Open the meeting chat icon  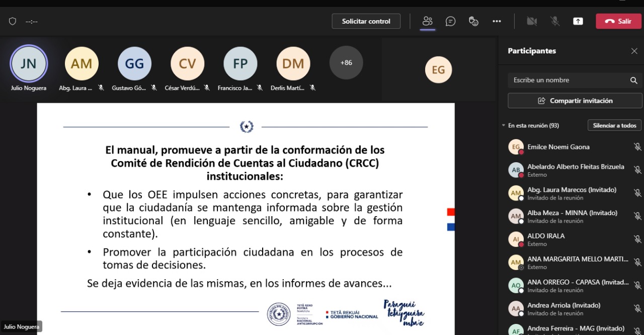click(451, 21)
